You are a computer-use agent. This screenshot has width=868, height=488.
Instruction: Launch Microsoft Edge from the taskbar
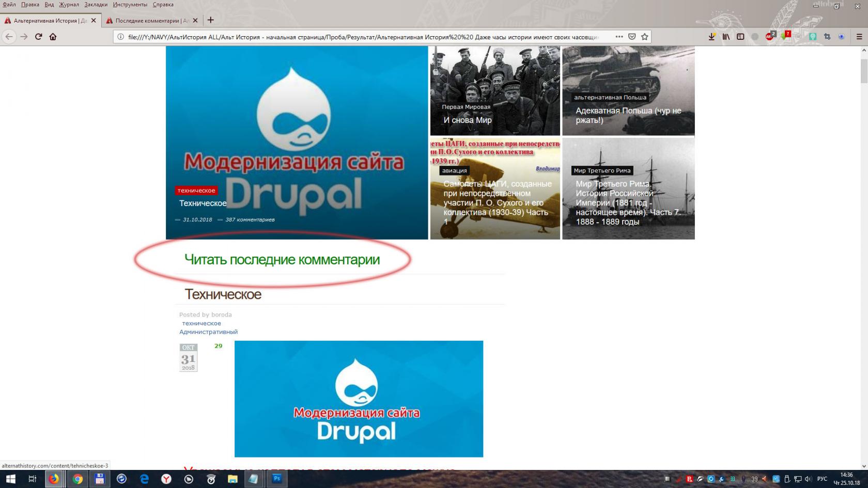(144, 479)
